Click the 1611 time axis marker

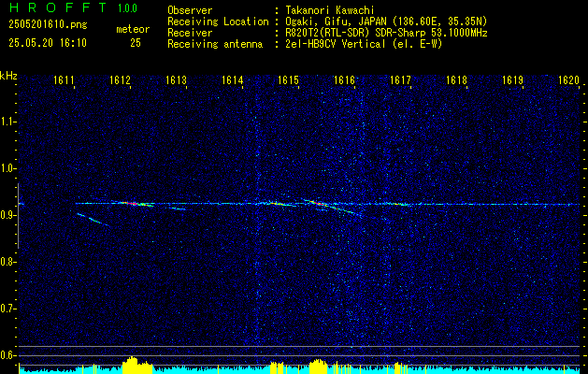coord(64,79)
